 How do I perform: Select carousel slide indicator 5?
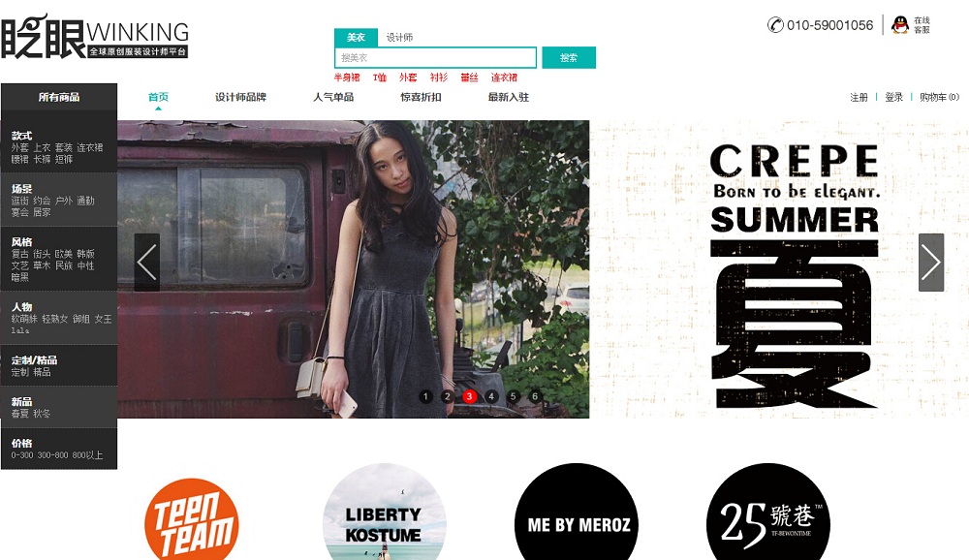tap(513, 396)
